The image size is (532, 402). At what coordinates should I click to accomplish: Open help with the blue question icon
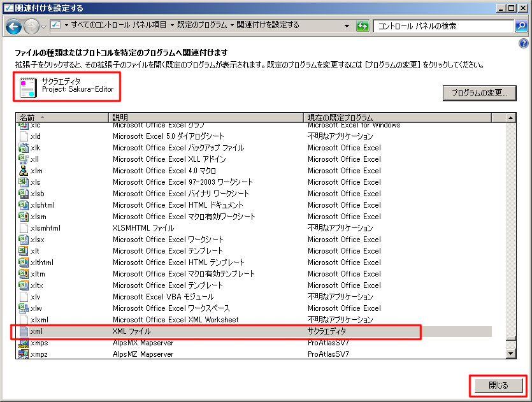click(524, 43)
